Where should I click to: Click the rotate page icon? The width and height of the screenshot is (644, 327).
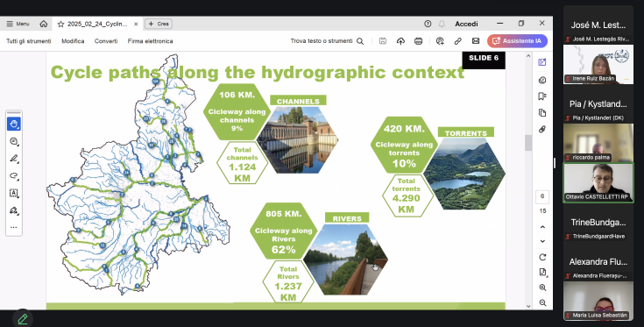tap(542, 257)
